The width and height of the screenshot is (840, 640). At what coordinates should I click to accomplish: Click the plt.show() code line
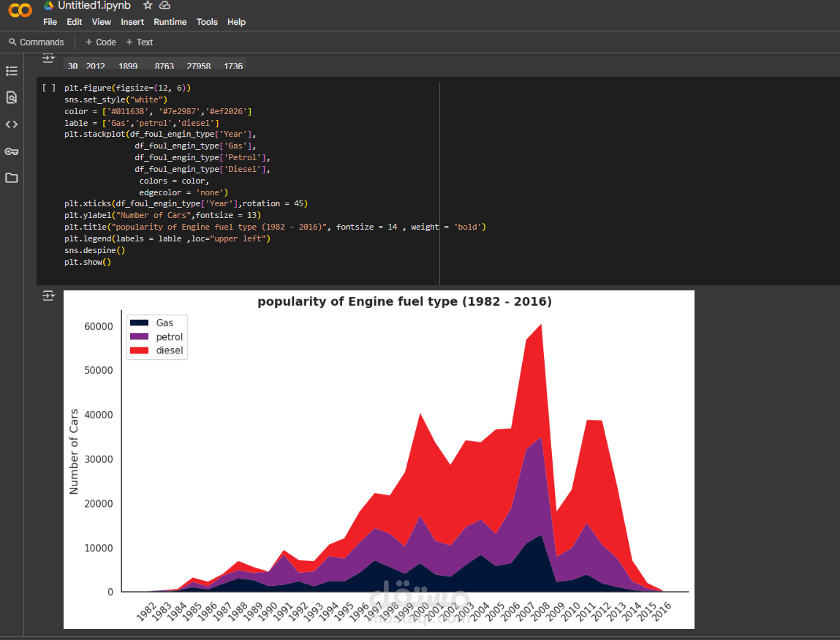point(88,262)
